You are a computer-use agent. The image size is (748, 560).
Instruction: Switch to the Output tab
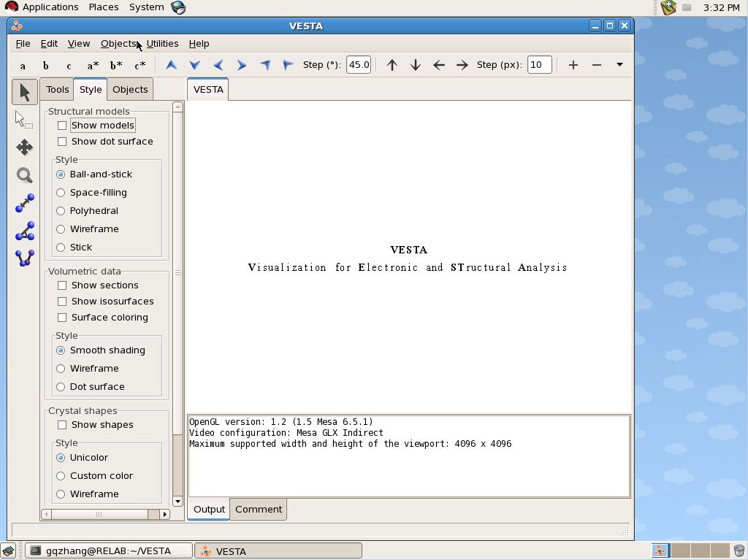[209, 509]
